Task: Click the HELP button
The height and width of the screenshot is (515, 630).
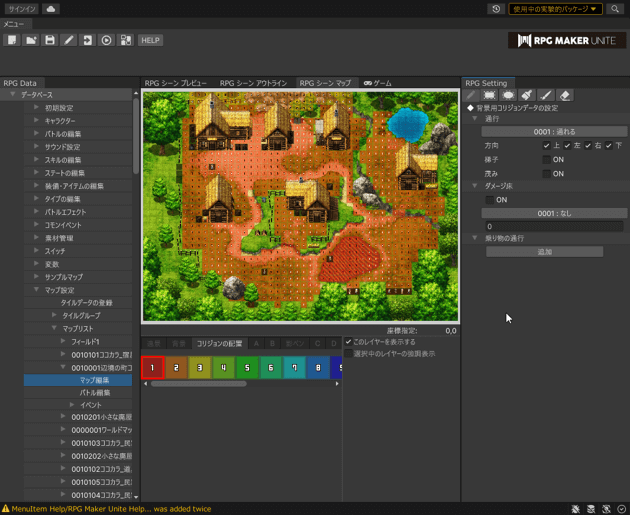Action: (x=150, y=40)
